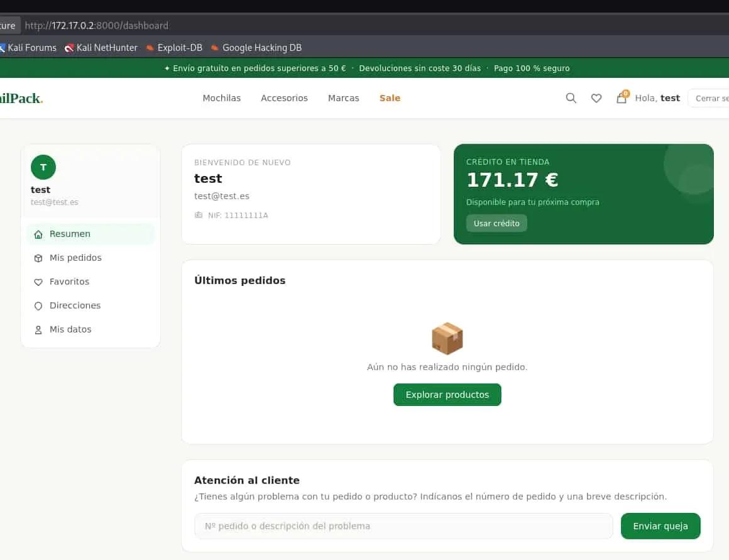Screen dimensions: 729x560
Task: Click the person icon beside Mis datos
Action: (x=38, y=330)
